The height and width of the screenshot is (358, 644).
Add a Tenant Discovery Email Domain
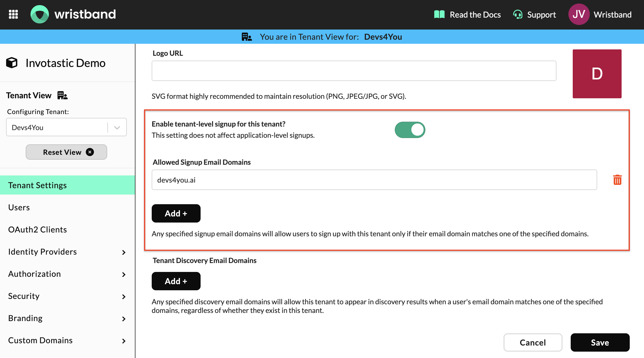click(x=176, y=281)
